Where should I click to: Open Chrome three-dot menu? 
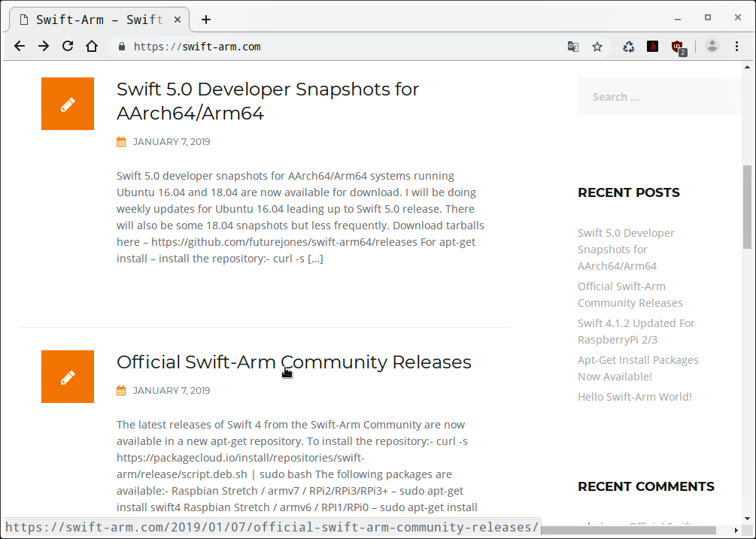(736, 47)
